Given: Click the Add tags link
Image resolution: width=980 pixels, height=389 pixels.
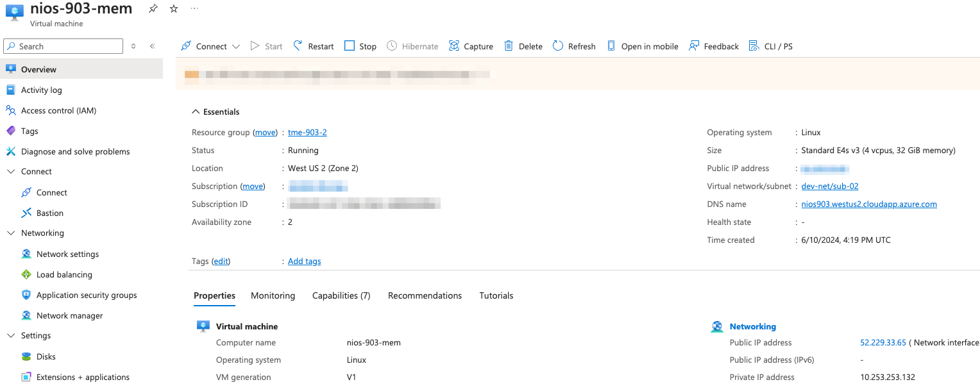Looking at the screenshot, I should click(304, 261).
